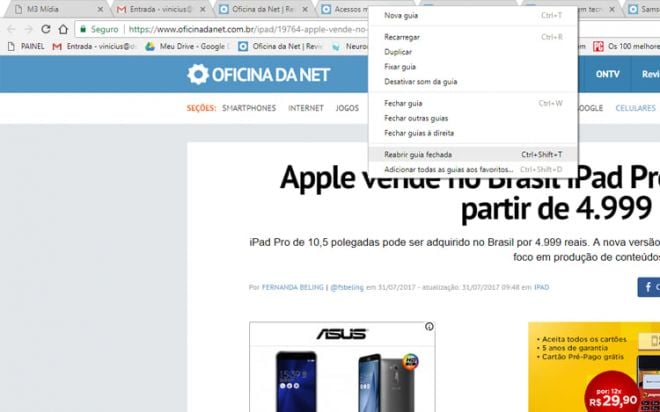Click the Facebook share button
660x412 pixels.
coord(649,287)
